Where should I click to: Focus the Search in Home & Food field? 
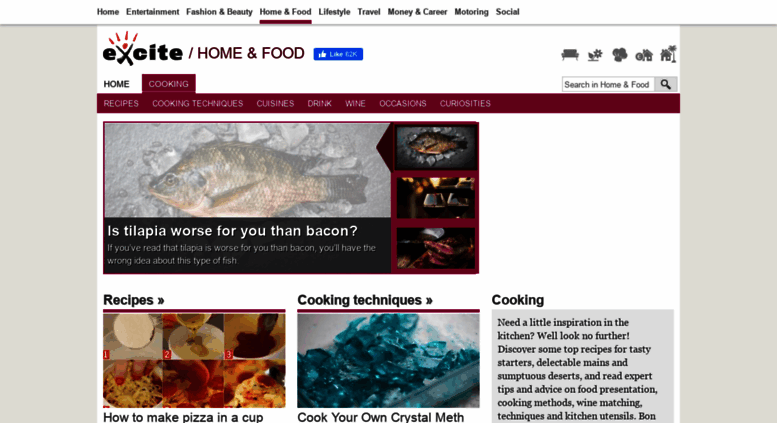coord(608,84)
